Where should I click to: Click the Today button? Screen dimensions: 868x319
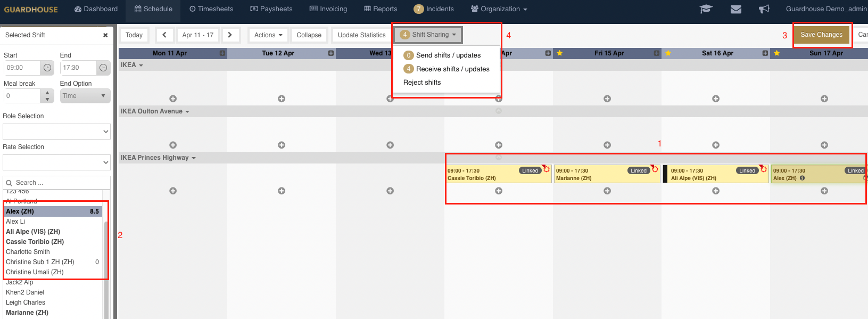pos(134,35)
